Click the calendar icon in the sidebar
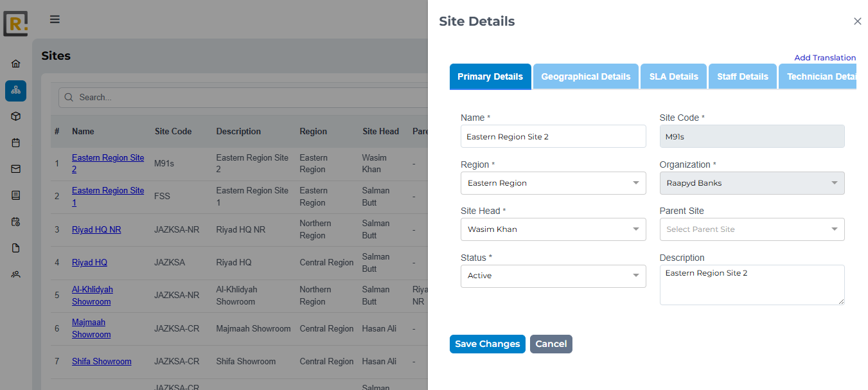This screenshot has width=868, height=390. [x=15, y=142]
